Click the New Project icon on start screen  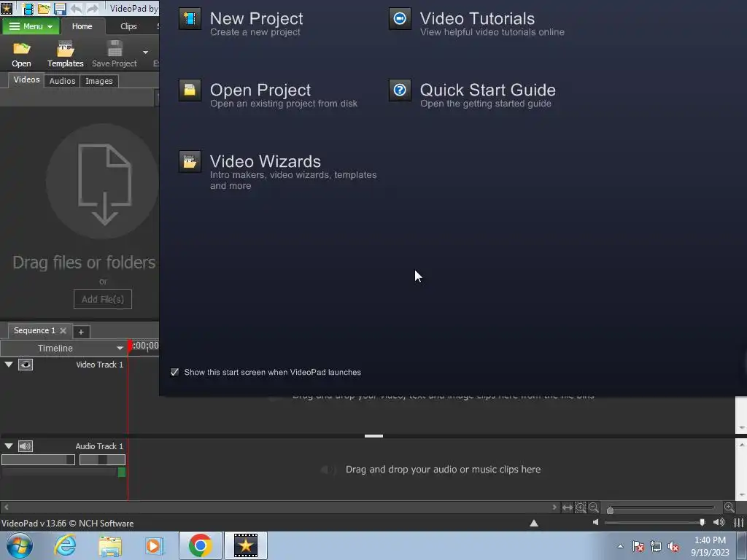click(190, 19)
